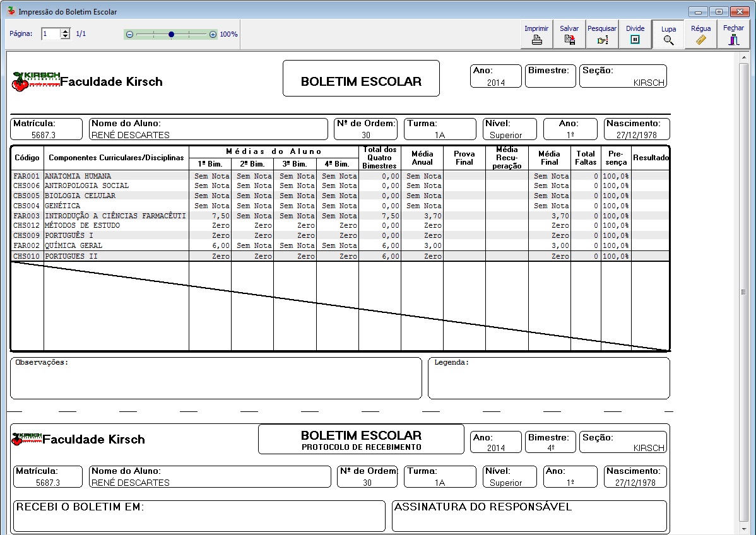Viewport: 756px width, 535px height.
Task: Click the zoom in plus icon
Action: (213, 34)
